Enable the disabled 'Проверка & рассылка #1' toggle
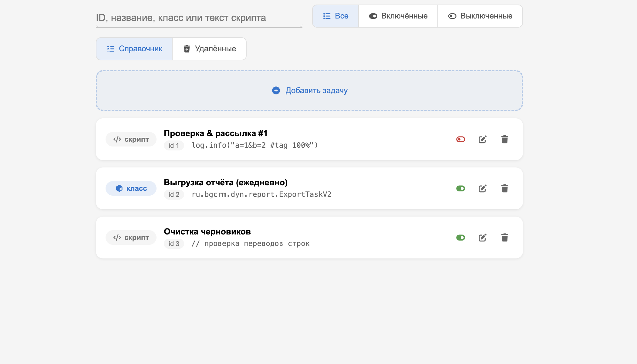Image resolution: width=637 pixels, height=364 pixels. point(461,139)
